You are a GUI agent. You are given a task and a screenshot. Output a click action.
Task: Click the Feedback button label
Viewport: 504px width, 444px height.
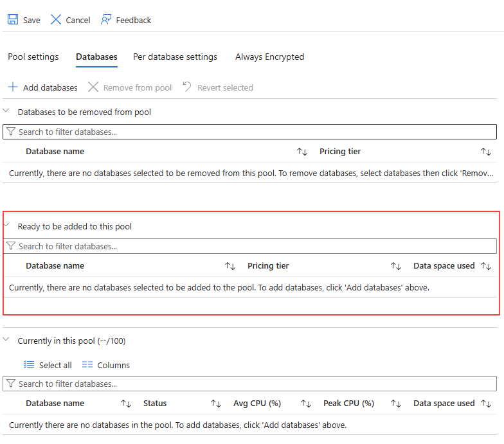pyautogui.click(x=134, y=20)
